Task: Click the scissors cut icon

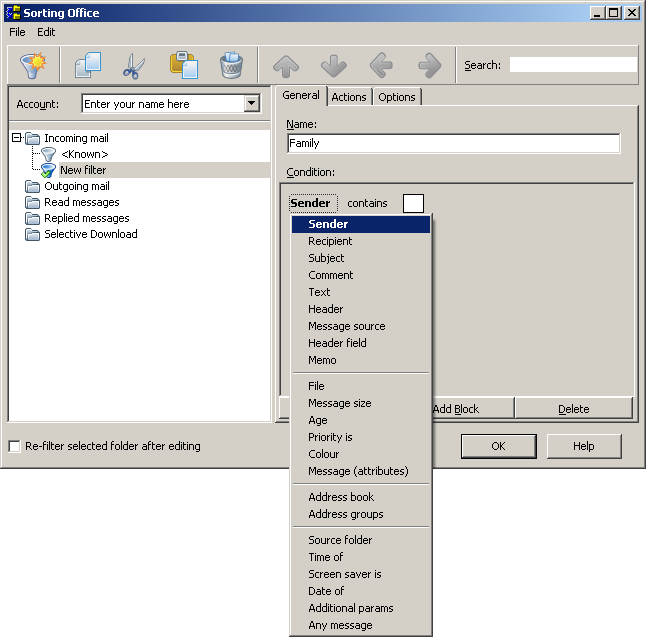Action: (x=134, y=66)
